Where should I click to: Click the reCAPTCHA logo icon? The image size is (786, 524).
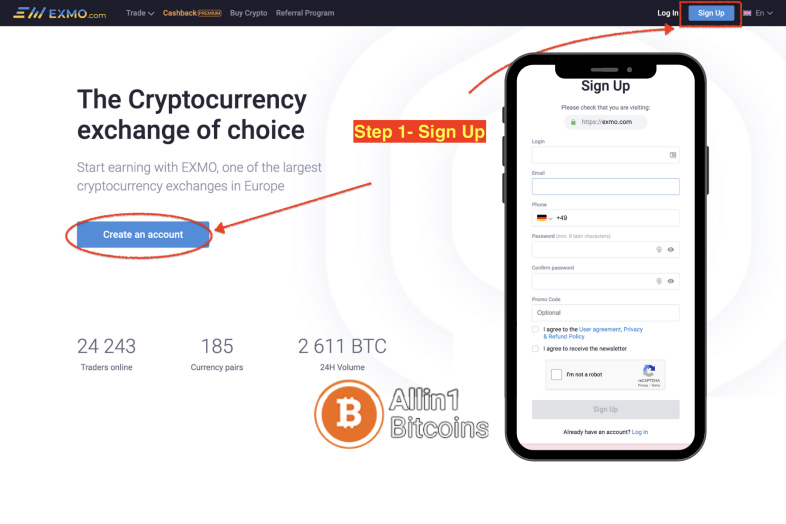click(649, 371)
